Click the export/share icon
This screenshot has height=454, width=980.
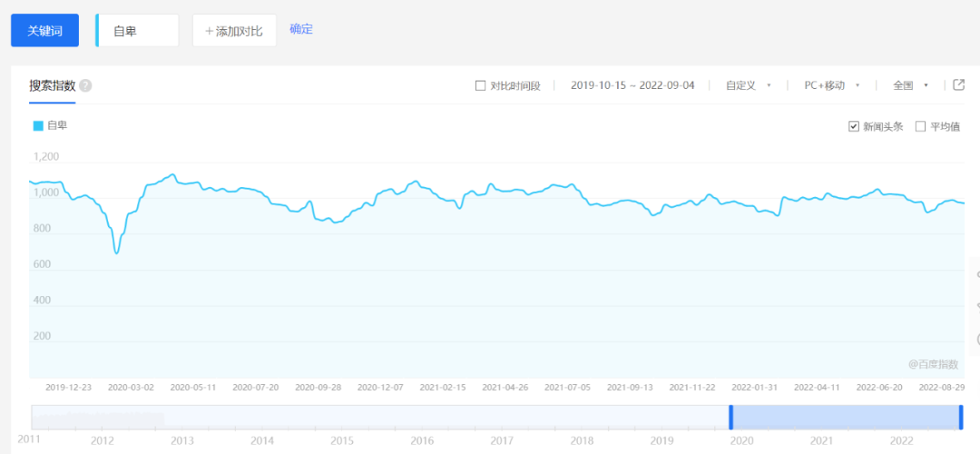(959, 85)
